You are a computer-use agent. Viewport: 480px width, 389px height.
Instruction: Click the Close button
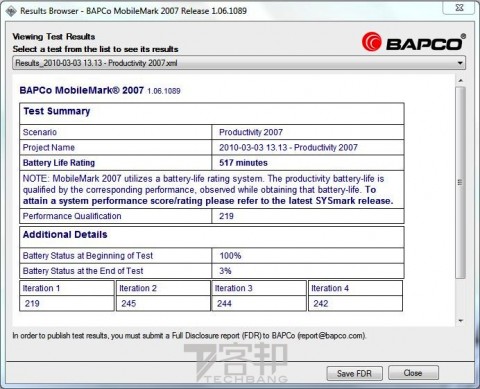(413, 373)
